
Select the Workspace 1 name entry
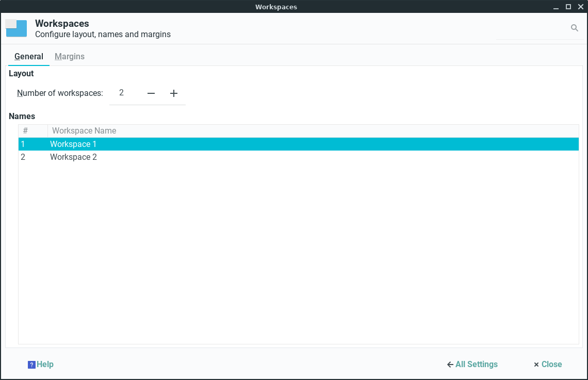click(x=73, y=144)
